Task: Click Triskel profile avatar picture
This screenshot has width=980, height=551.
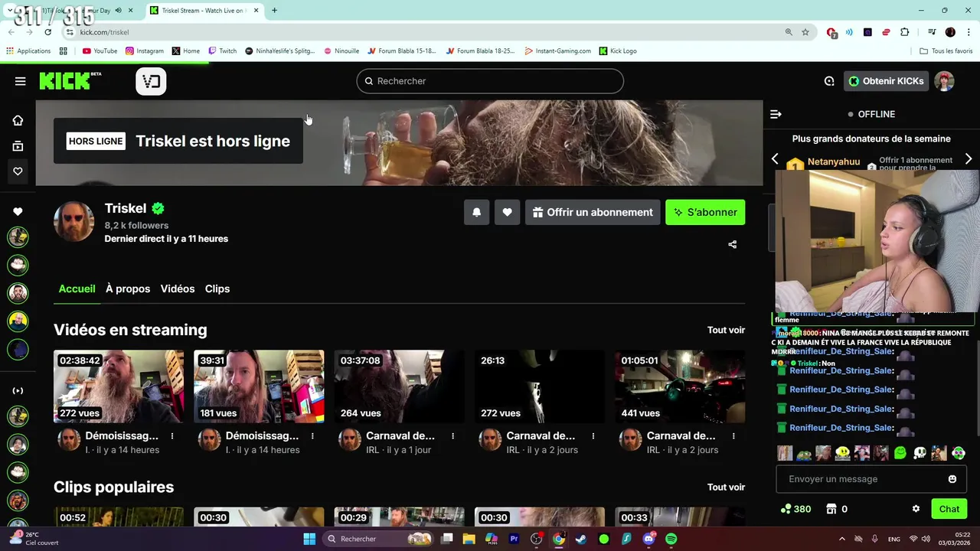Action: click(73, 222)
